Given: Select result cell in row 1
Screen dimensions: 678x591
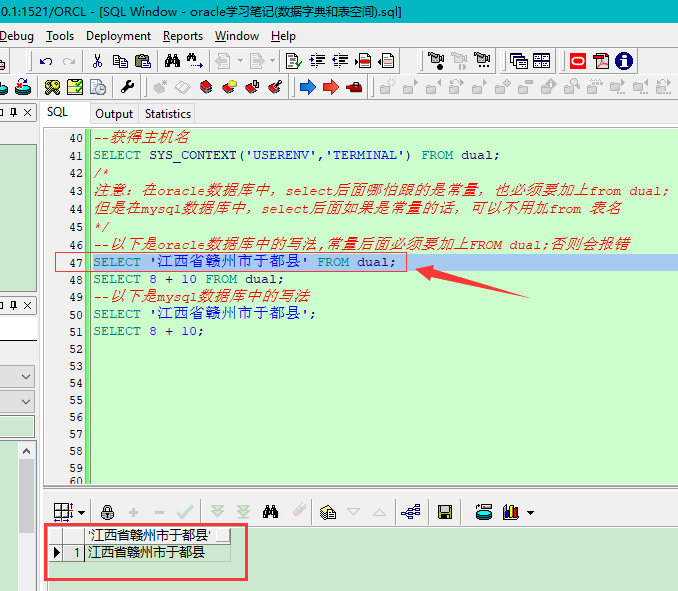Looking at the screenshot, I should click(158, 553).
